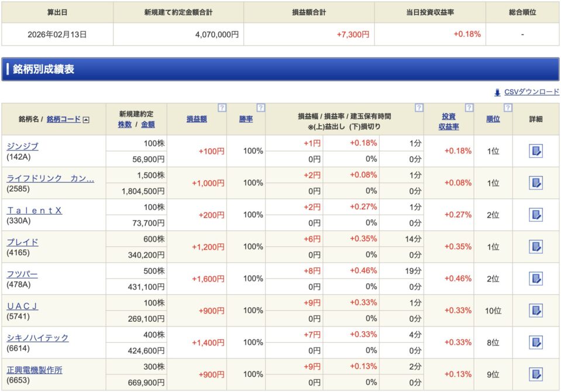
Task: Open the ジンジブ stock link
Action: point(22,146)
